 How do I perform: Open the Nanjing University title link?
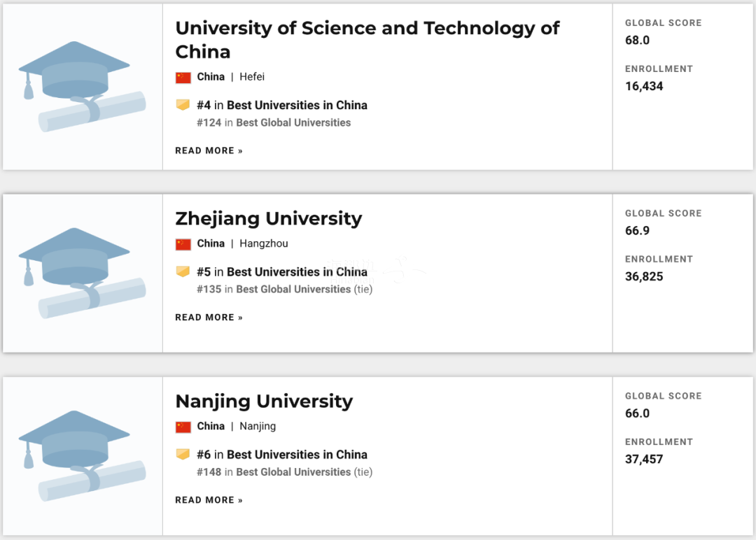264,402
